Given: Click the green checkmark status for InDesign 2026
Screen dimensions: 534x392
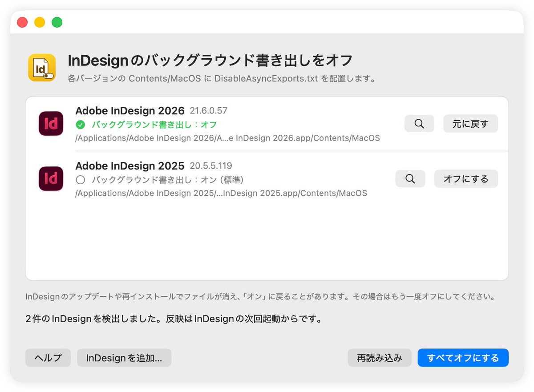Looking at the screenshot, I should [x=81, y=125].
